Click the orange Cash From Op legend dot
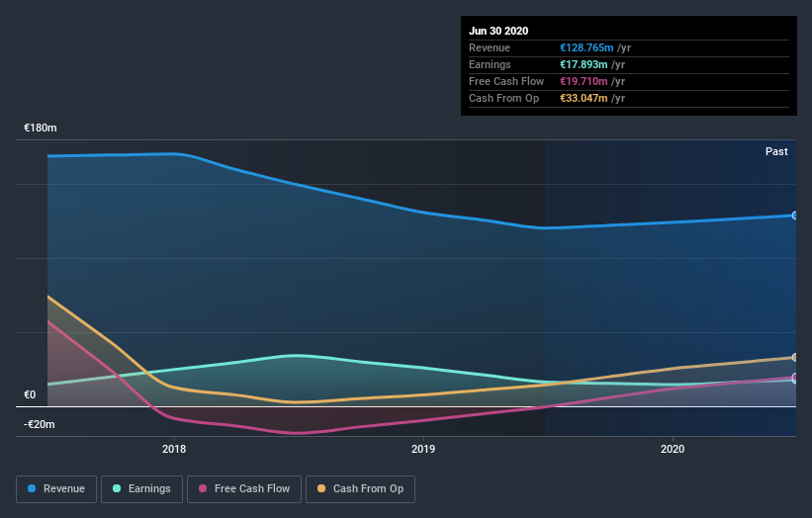The width and height of the screenshot is (812, 518). (x=321, y=488)
